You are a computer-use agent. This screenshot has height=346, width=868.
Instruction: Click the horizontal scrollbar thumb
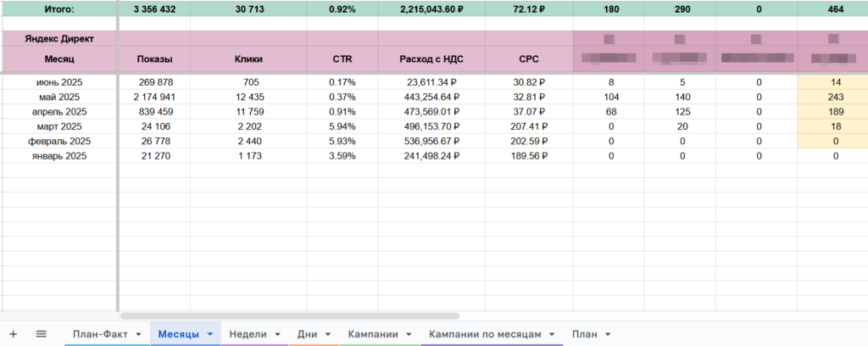pyautogui.click(x=290, y=316)
